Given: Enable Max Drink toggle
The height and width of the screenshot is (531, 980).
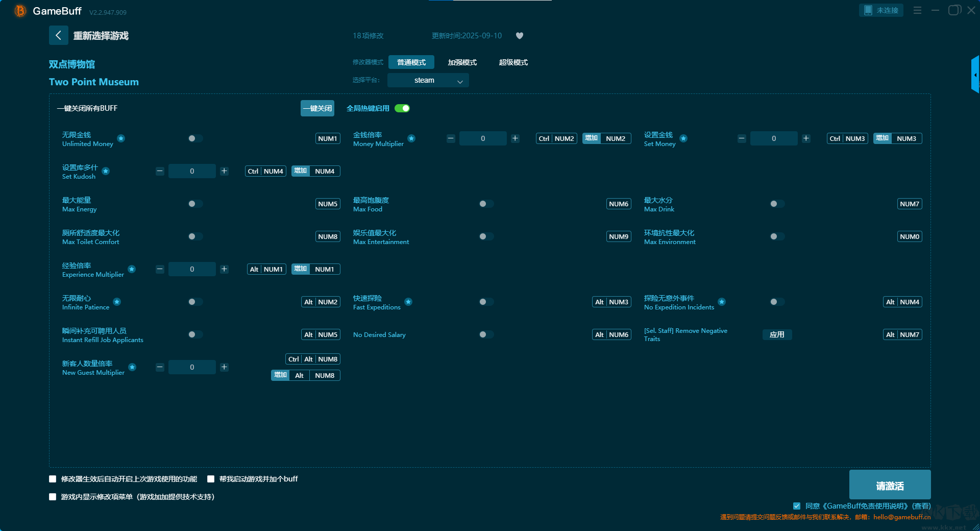Looking at the screenshot, I should pos(777,204).
